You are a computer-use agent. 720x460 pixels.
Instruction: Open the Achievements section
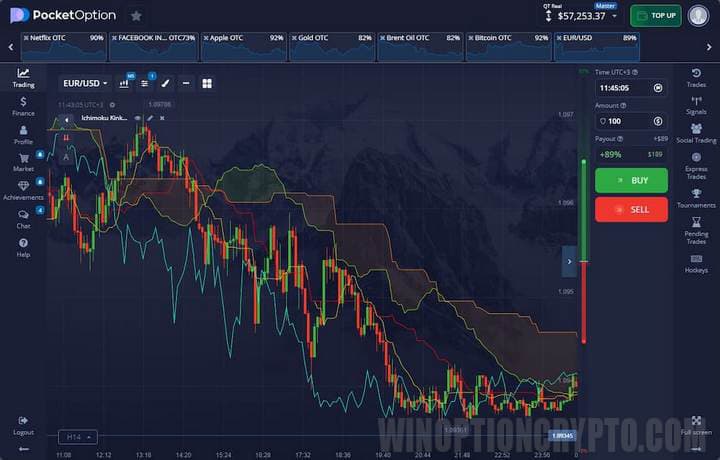[23, 191]
